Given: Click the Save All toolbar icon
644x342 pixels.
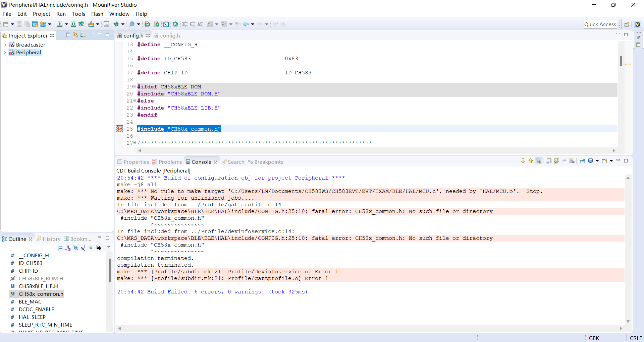Looking at the screenshot, I should point(27,24).
